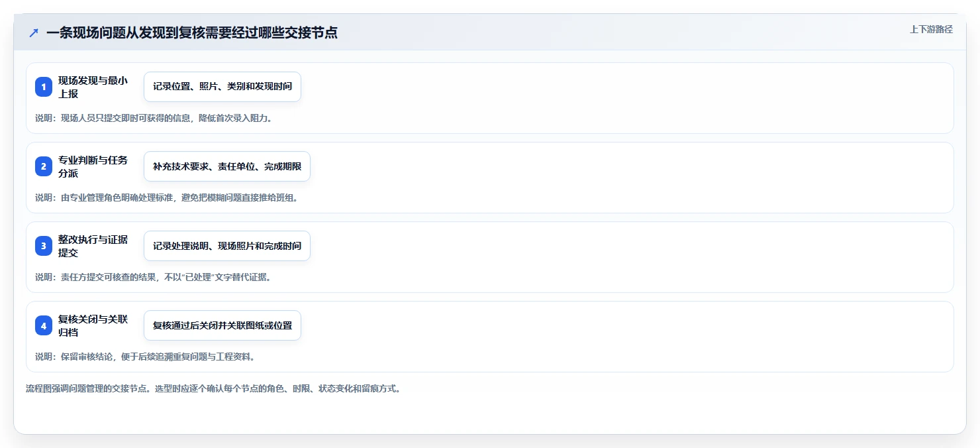Click the step 3 note about 不以"已处理"文字替代证据
The height and width of the screenshot is (448, 980).
[153, 277]
